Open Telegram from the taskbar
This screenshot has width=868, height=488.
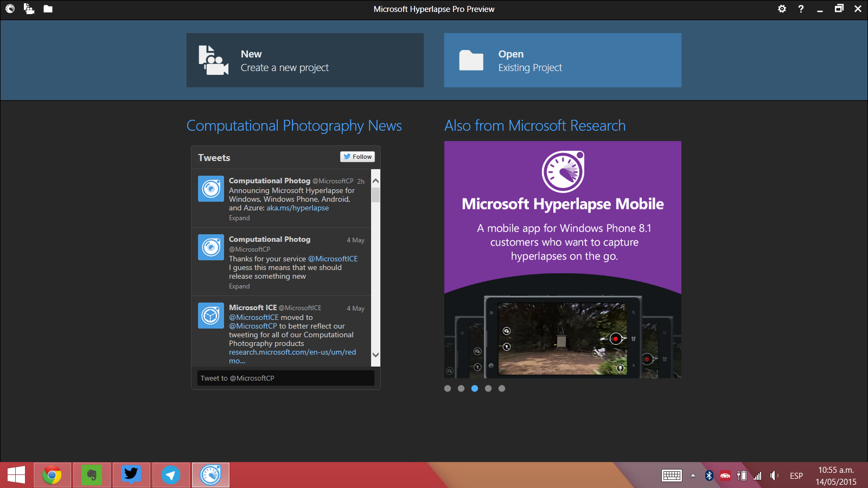(171, 476)
